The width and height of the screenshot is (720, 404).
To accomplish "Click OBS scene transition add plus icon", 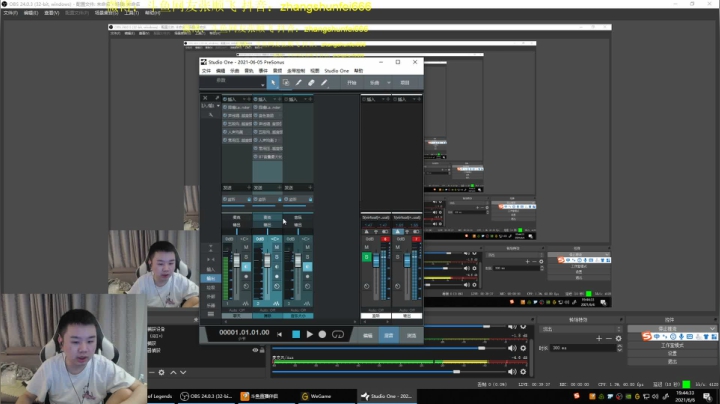I will coord(599,338).
